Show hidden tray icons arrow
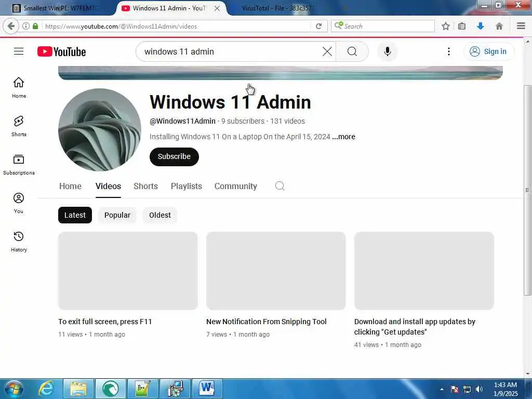 [442, 389]
